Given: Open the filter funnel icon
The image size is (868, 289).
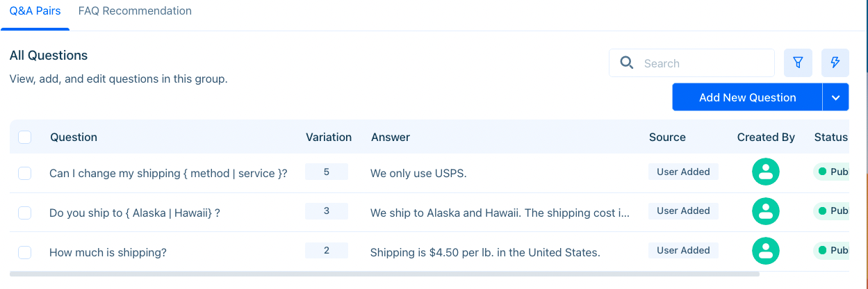Looking at the screenshot, I should (798, 63).
